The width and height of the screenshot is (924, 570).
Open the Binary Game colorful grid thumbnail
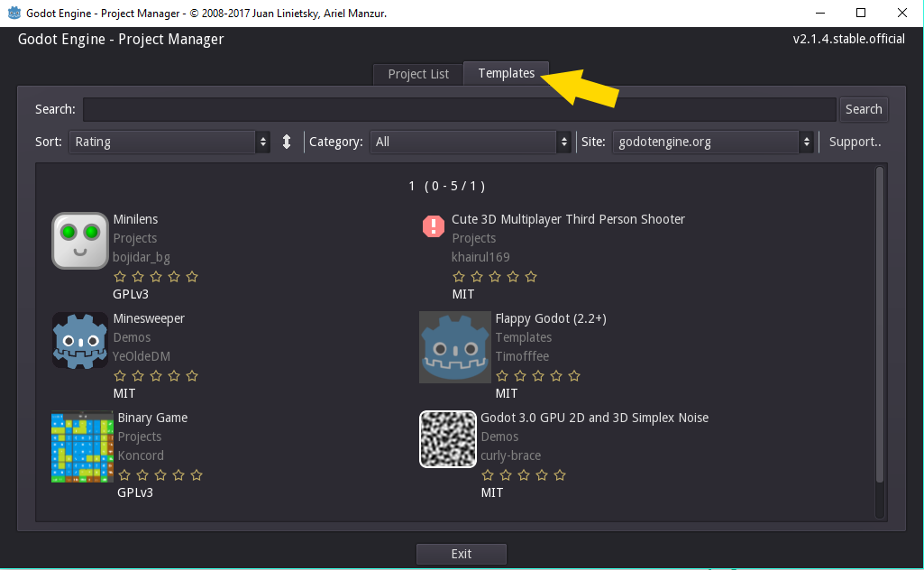(x=83, y=446)
